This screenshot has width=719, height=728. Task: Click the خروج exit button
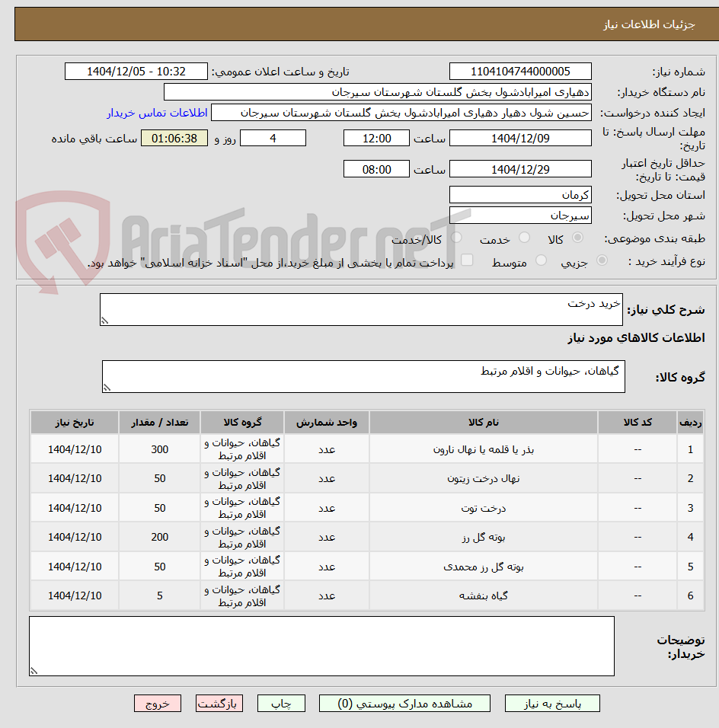(158, 704)
